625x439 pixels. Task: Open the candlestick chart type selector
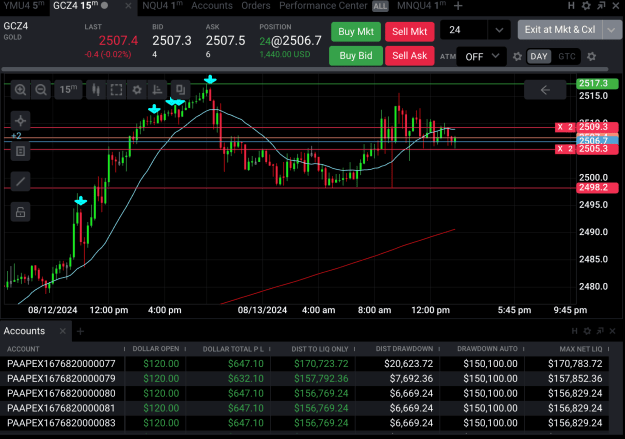(96, 90)
